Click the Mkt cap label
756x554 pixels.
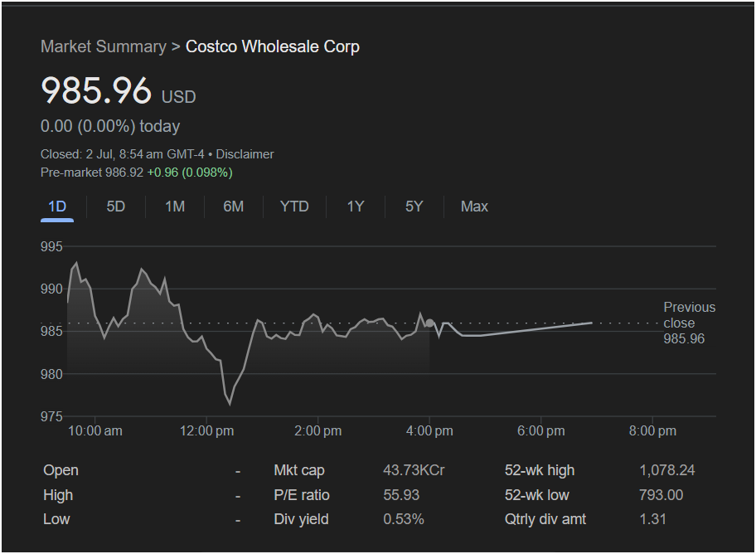pos(299,470)
